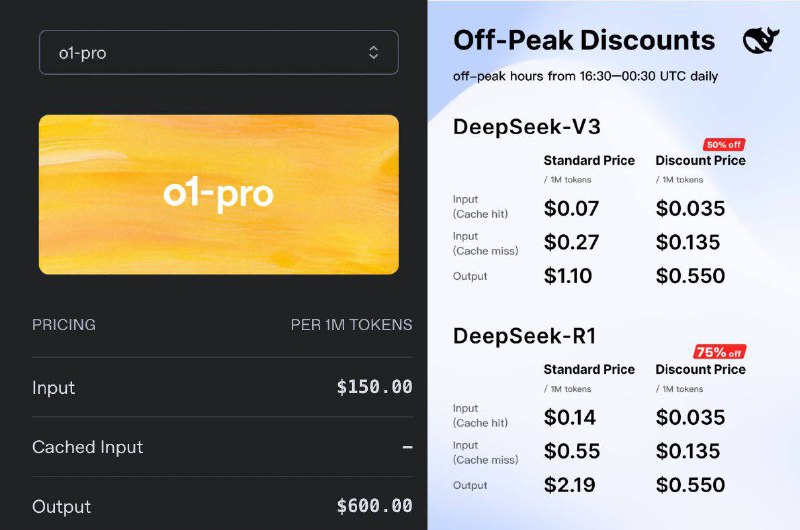The image size is (800, 530).
Task: Select the orange o1-pro model card
Action: tap(219, 194)
